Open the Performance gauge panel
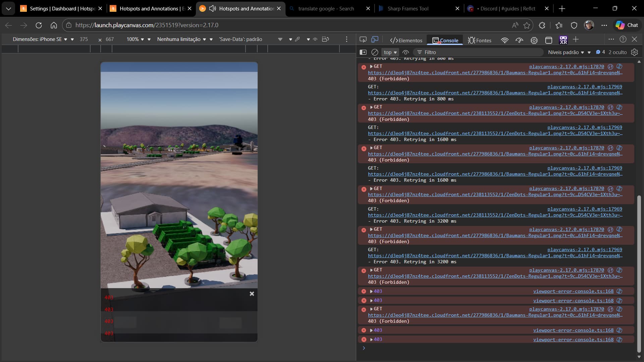The height and width of the screenshot is (362, 644). tap(519, 40)
